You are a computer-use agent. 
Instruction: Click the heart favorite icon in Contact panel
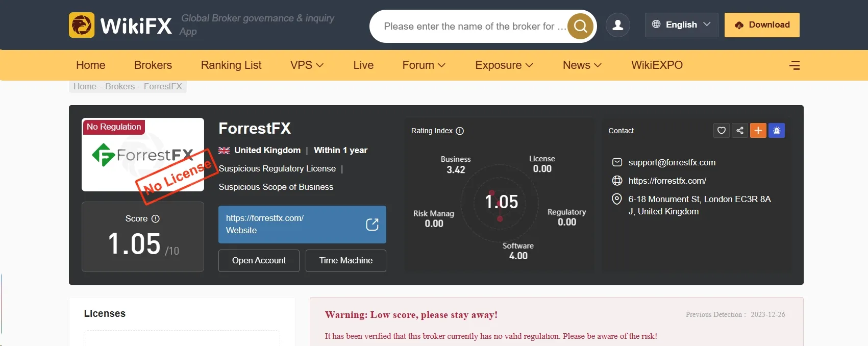(722, 131)
